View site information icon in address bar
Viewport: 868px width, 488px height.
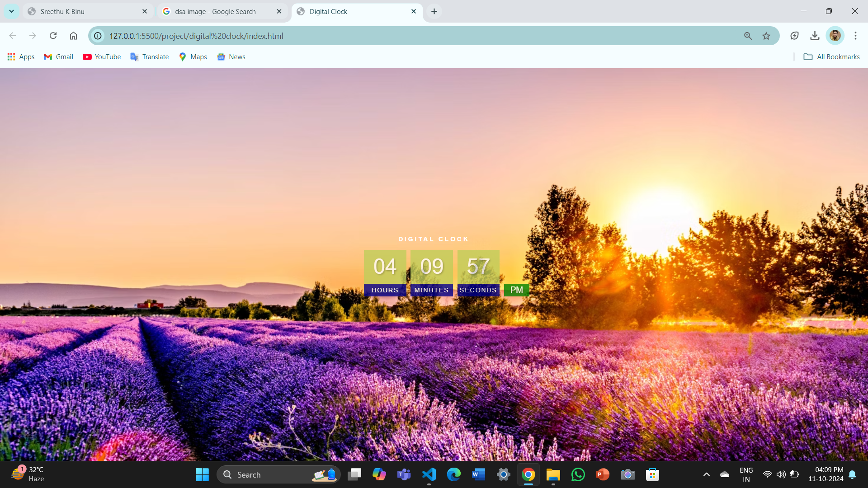98,36
